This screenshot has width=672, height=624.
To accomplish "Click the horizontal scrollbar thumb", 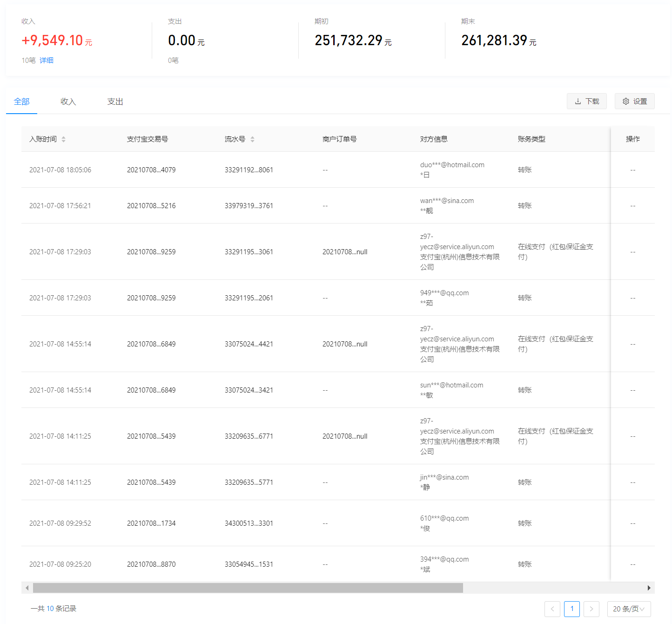I will [248, 588].
